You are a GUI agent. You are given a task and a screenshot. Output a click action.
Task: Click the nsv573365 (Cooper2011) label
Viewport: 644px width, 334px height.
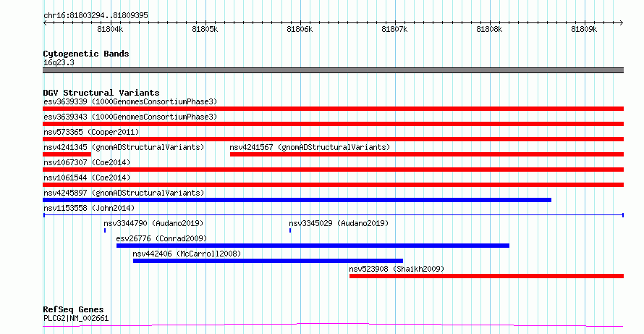[x=91, y=132]
